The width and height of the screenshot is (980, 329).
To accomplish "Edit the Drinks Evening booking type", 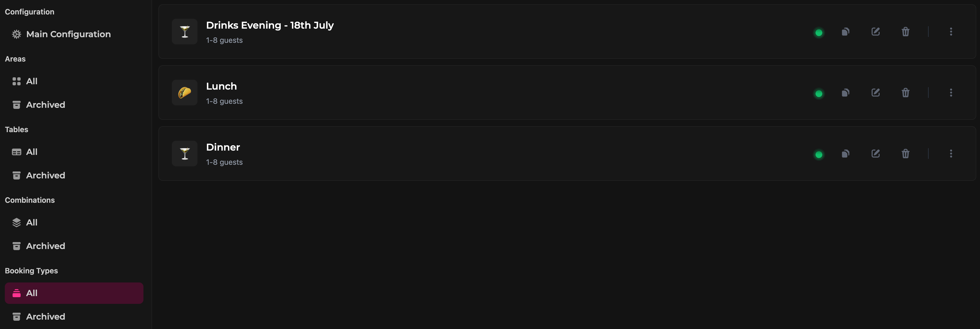I will pyautogui.click(x=875, y=32).
